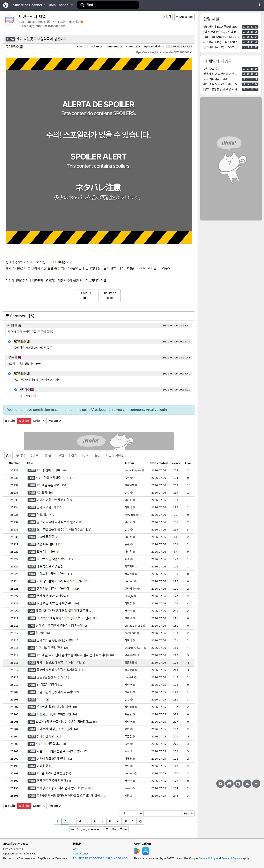Screen dimensions: 264x868
Task: Click the scroll-to-top arrow floating button
Action: click(x=247, y=784)
